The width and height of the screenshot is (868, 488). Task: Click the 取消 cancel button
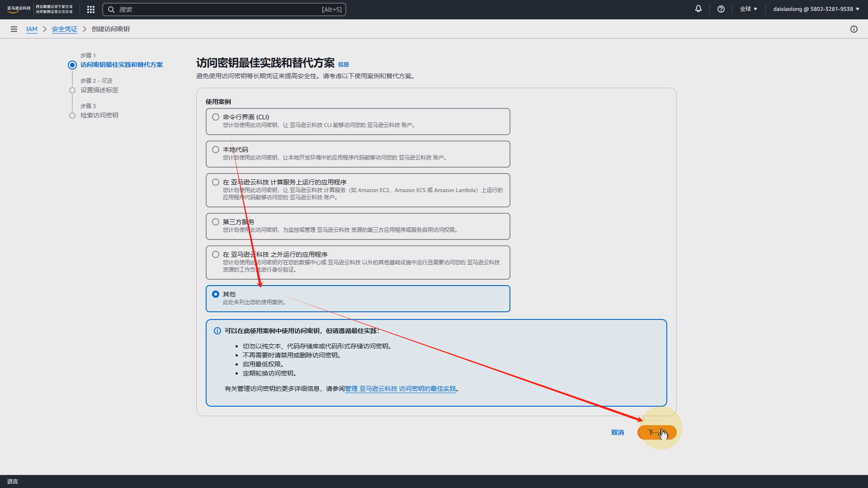click(617, 432)
